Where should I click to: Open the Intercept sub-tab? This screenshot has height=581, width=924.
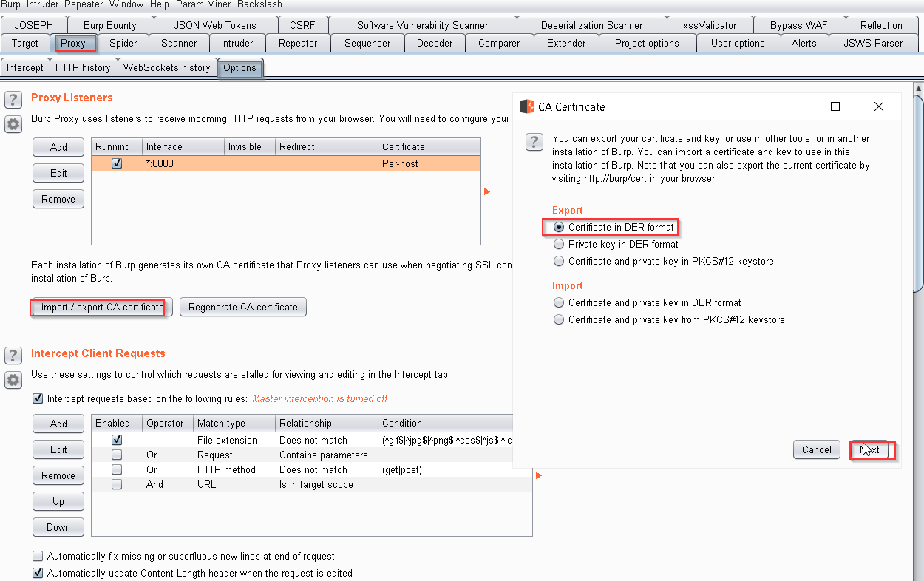(25, 67)
